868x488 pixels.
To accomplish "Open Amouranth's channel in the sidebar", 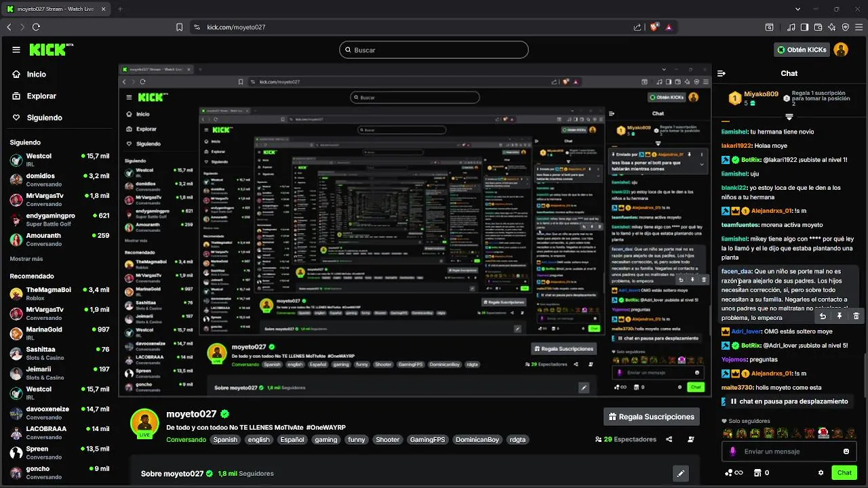I will (60, 240).
